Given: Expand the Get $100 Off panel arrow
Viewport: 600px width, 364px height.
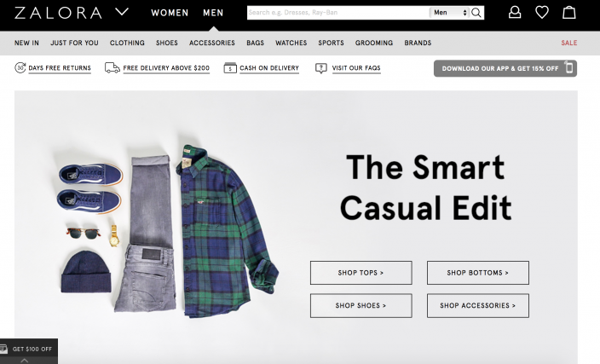Looking at the screenshot, I should (x=24, y=361).
